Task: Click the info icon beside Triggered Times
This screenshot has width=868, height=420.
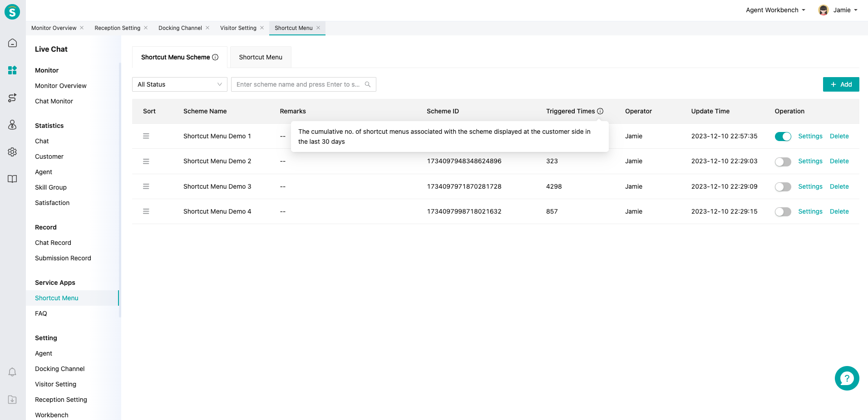Action: pos(600,111)
